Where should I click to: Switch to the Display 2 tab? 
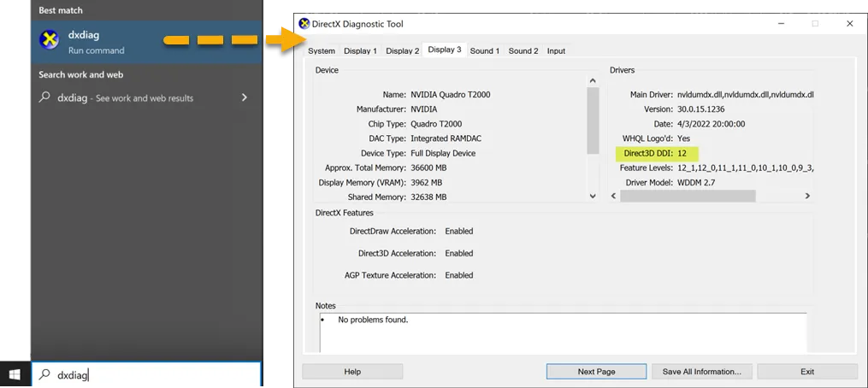[x=403, y=51]
